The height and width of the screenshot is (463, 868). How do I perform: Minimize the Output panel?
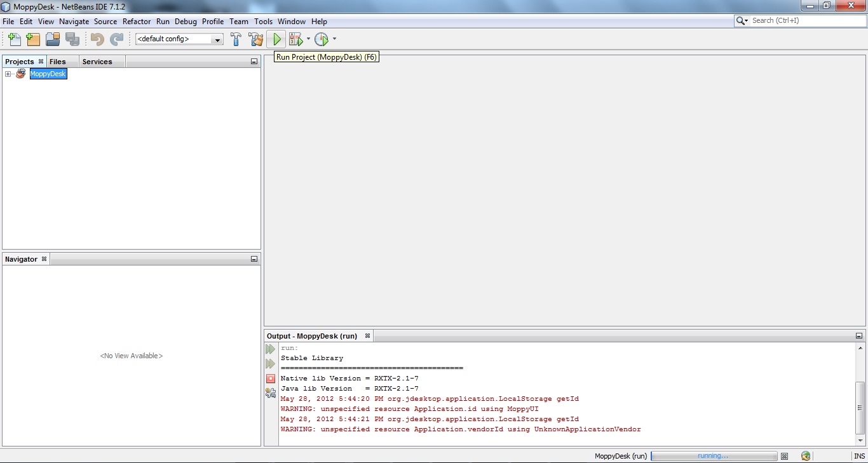(x=859, y=336)
